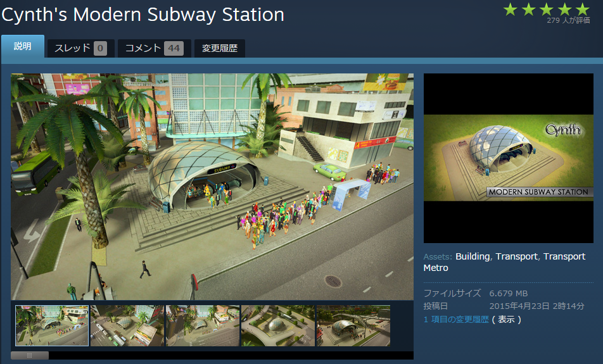This screenshot has height=364, width=603.
Task: Open the 変更履歴 tab
Action: point(220,49)
